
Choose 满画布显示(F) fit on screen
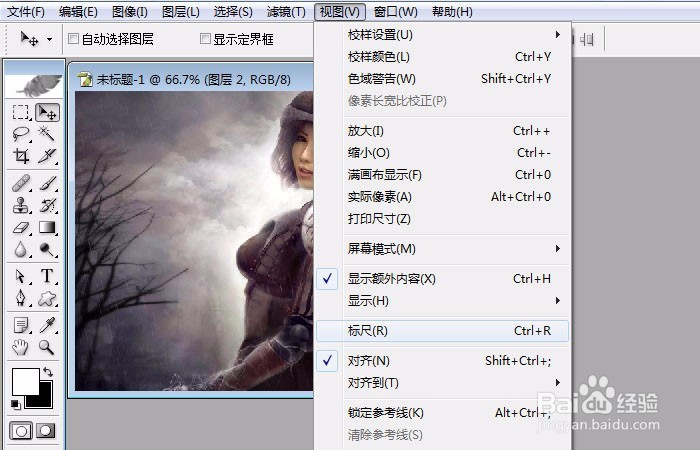click(x=442, y=175)
